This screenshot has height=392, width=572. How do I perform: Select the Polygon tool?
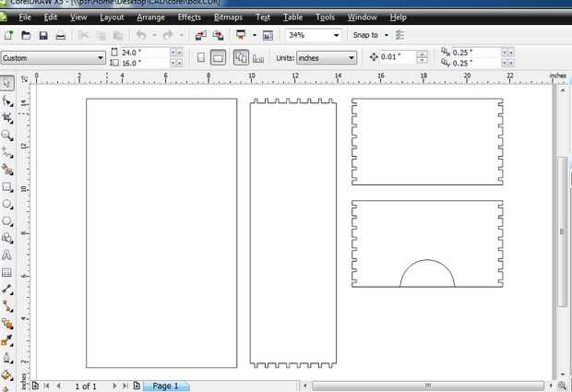point(7,221)
